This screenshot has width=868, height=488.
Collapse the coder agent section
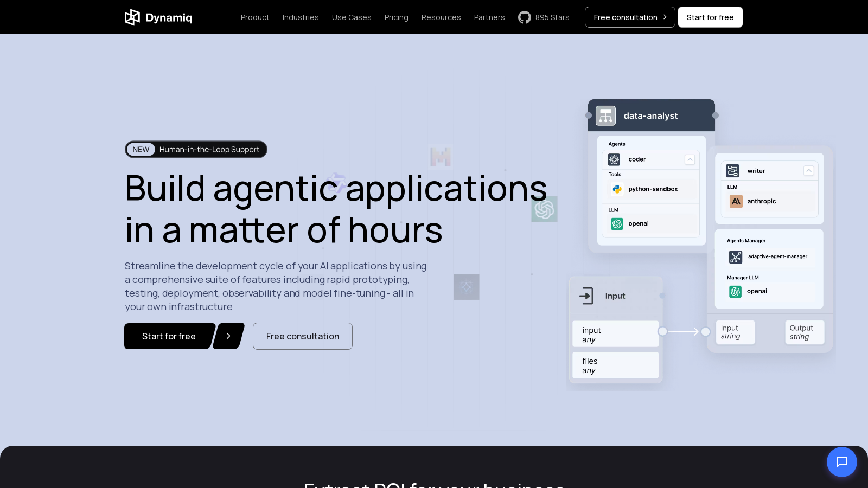click(x=690, y=159)
